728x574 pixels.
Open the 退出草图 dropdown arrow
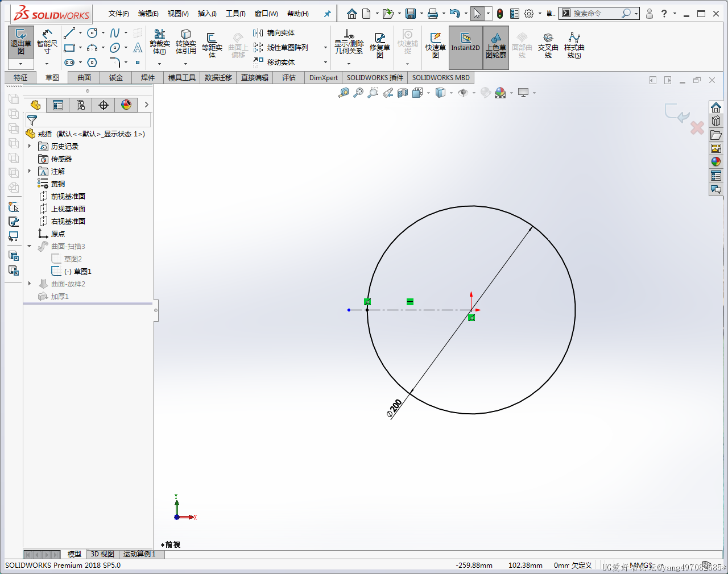21,64
